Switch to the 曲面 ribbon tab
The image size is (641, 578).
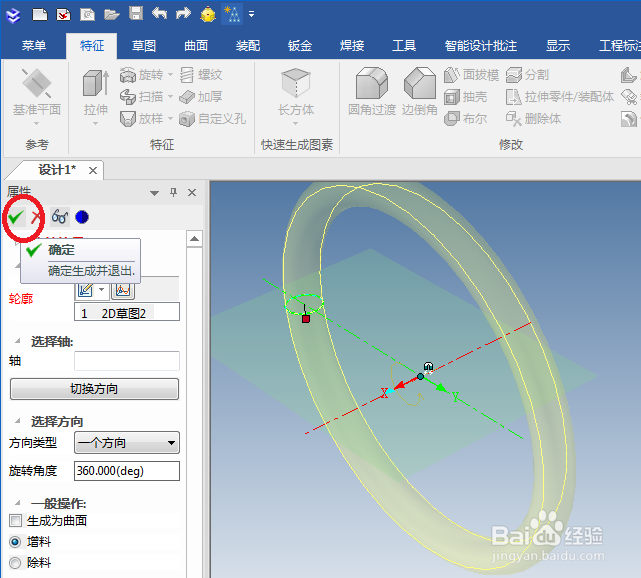(196, 45)
